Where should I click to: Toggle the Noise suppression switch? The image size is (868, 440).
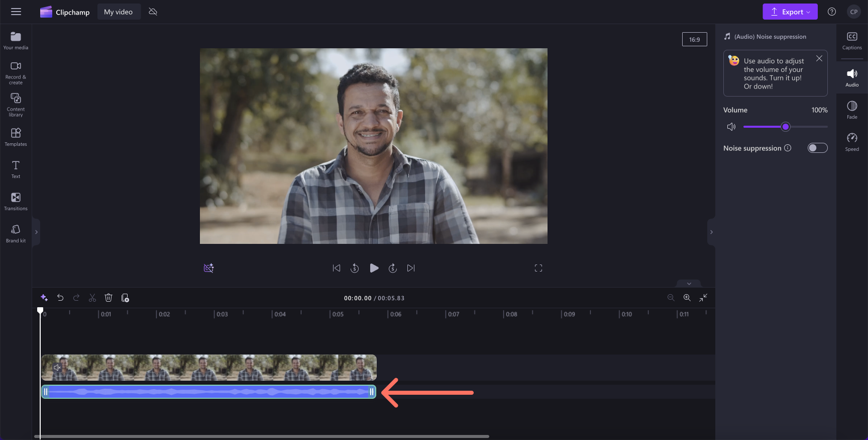(817, 148)
